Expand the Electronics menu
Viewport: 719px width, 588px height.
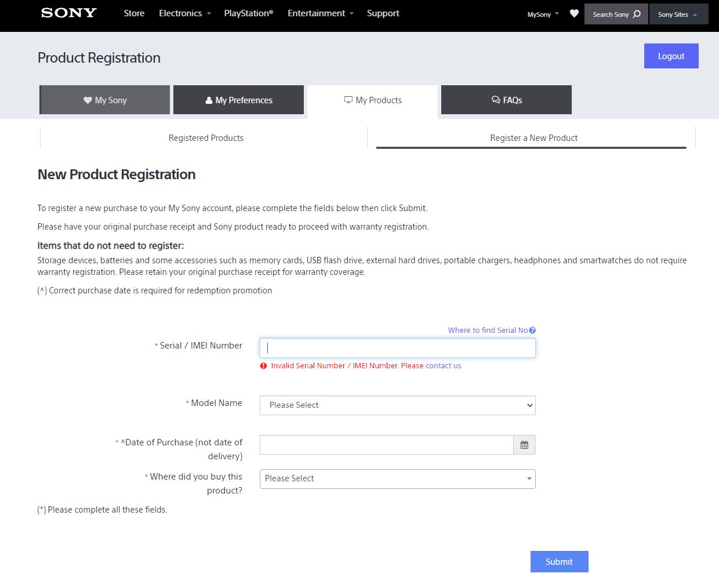[x=185, y=13]
